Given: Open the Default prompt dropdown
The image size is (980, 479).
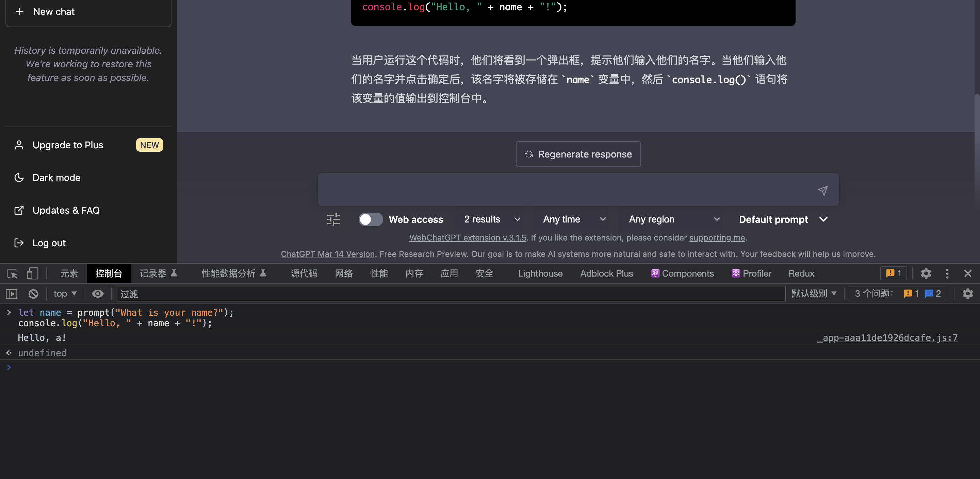Looking at the screenshot, I should [x=783, y=219].
